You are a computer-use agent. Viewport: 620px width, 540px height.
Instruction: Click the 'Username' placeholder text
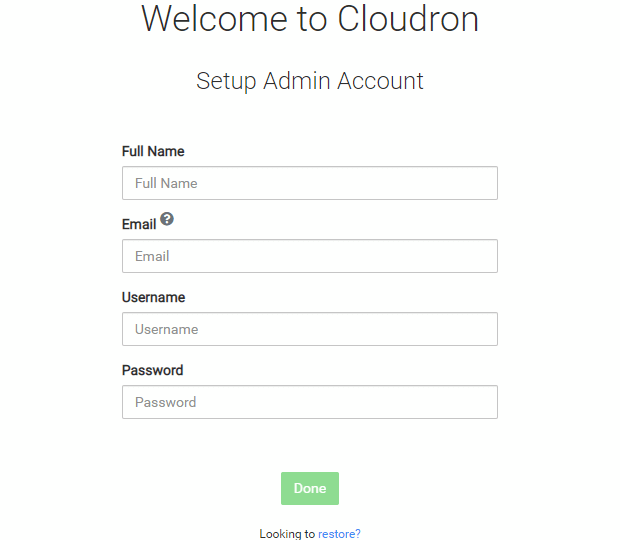pos(166,329)
